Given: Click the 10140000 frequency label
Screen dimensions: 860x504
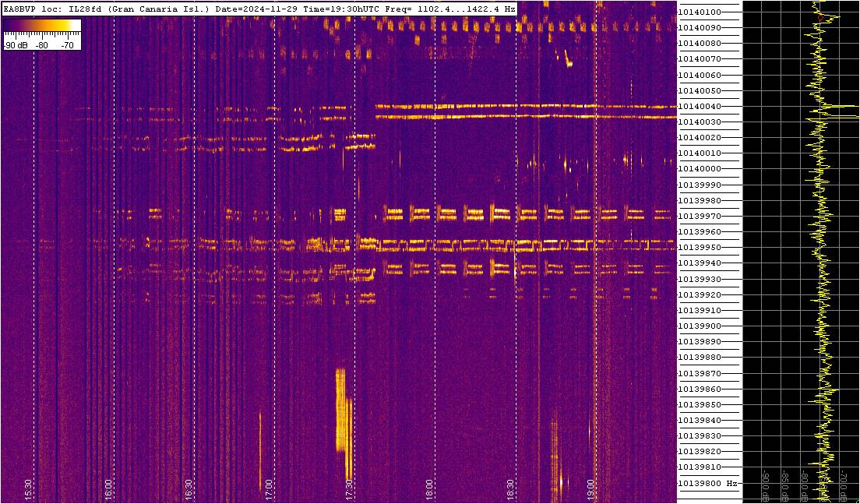Looking at the screenshot, I should click(700, 169).
